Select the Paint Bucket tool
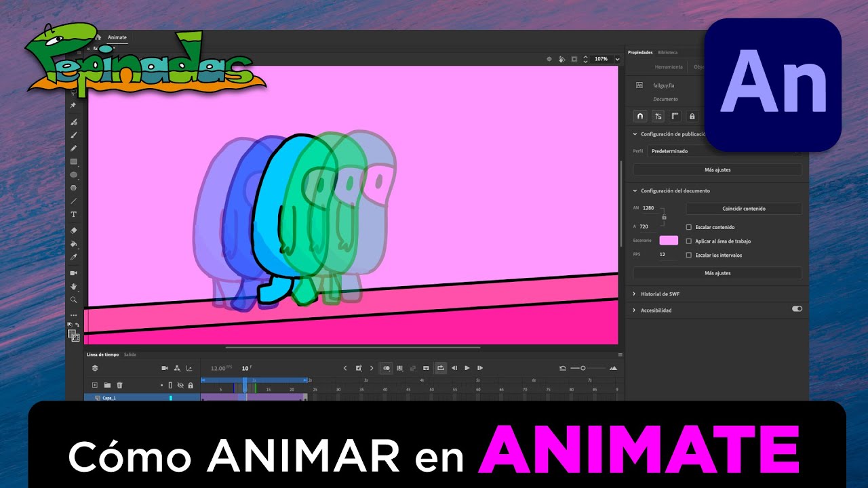 [x=74, y=244]
